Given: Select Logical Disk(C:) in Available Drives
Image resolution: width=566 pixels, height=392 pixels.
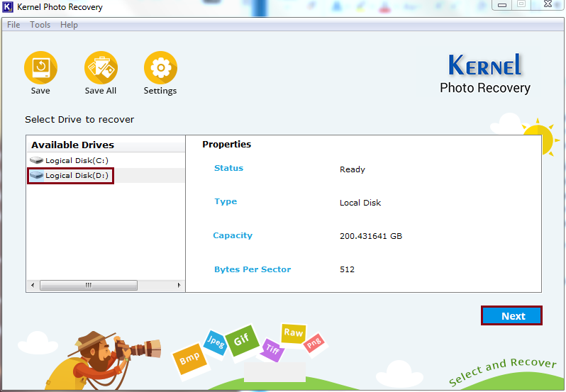Looking at the screenshot, I should click(77, 160).
